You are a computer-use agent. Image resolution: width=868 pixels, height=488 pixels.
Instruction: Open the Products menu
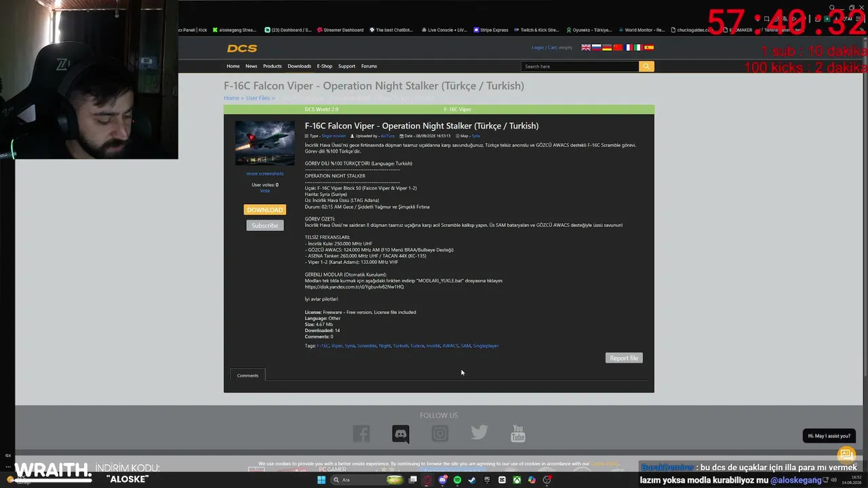click(272, 66)
